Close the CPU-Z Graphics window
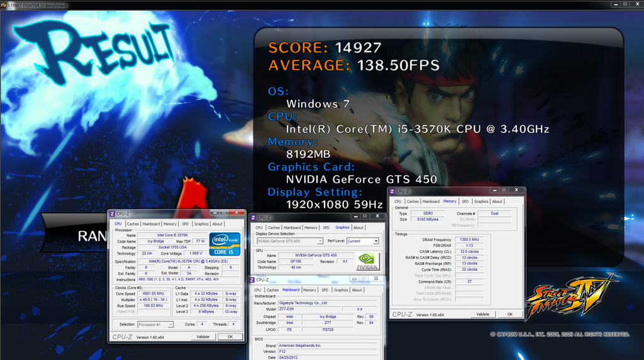Screen dimensions: 644x360 377,216
